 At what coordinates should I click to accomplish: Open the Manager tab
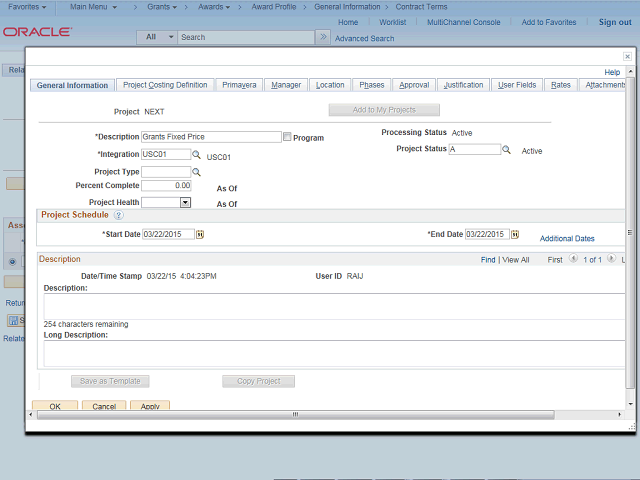coord(286,85)
